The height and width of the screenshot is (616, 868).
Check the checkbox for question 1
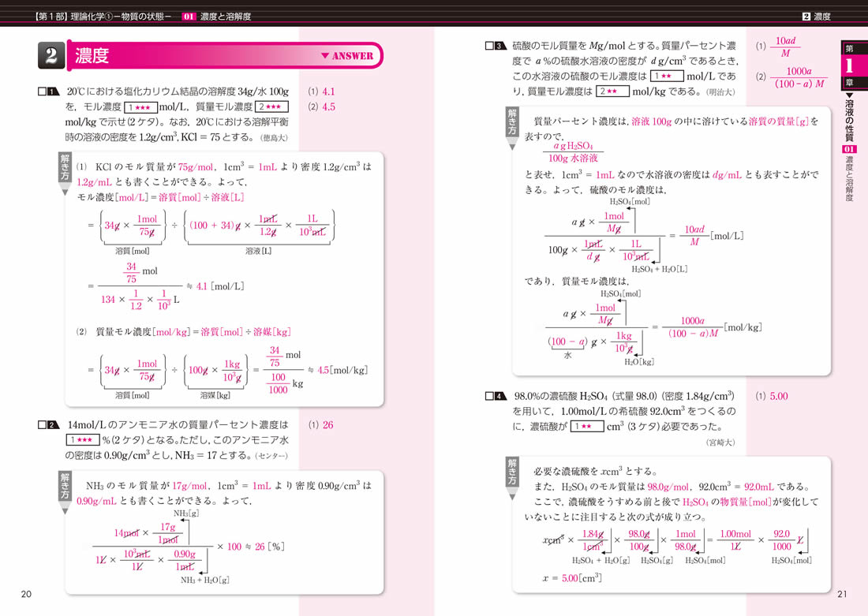pyautogui.click(x=43, y=91)
